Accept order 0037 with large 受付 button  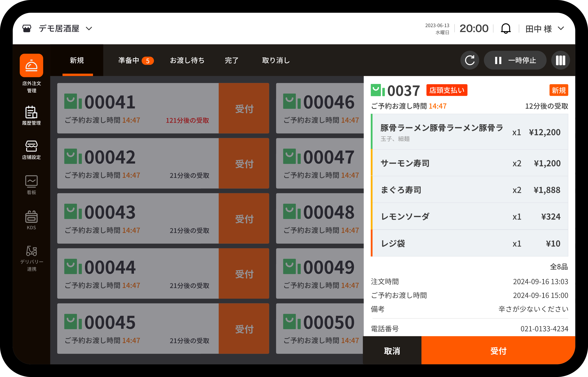click(x=498, y=350)
